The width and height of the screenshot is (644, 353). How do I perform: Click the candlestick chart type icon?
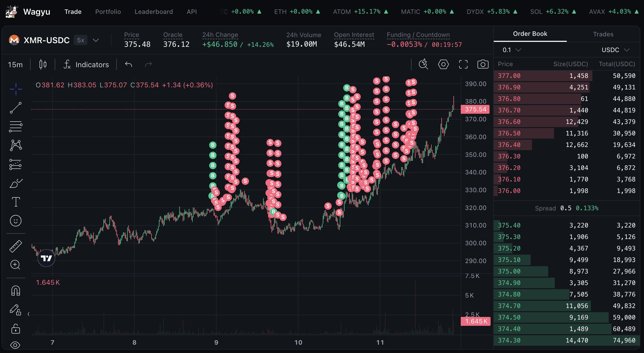43,64
